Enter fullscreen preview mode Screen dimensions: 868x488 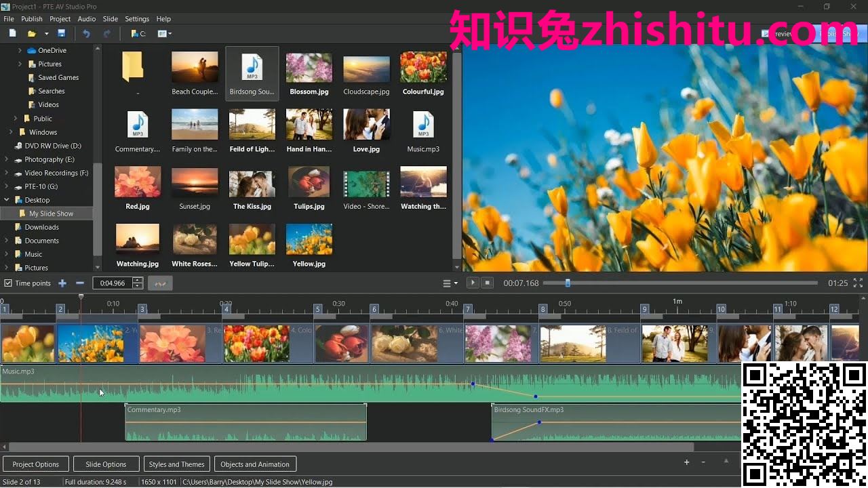coord(858,283)
